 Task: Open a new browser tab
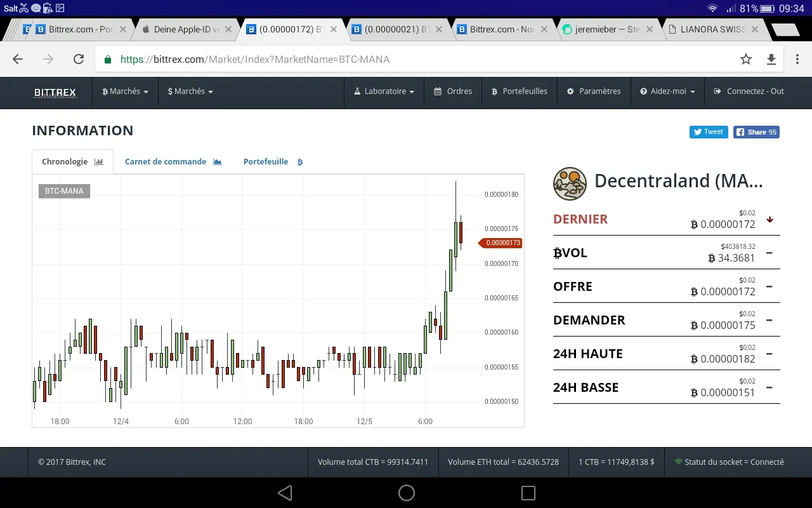[785, 30]
